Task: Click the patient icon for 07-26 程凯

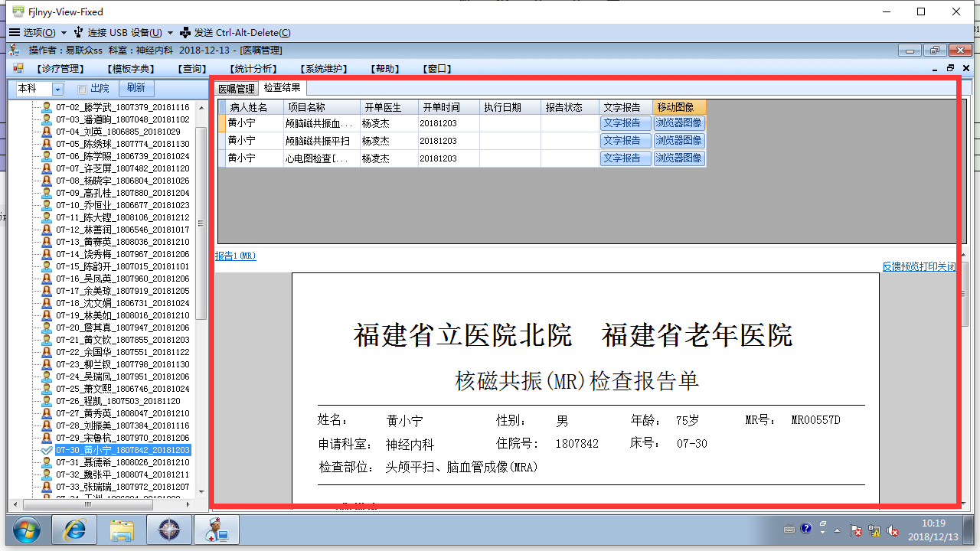Action: click(x=47, y=401)
